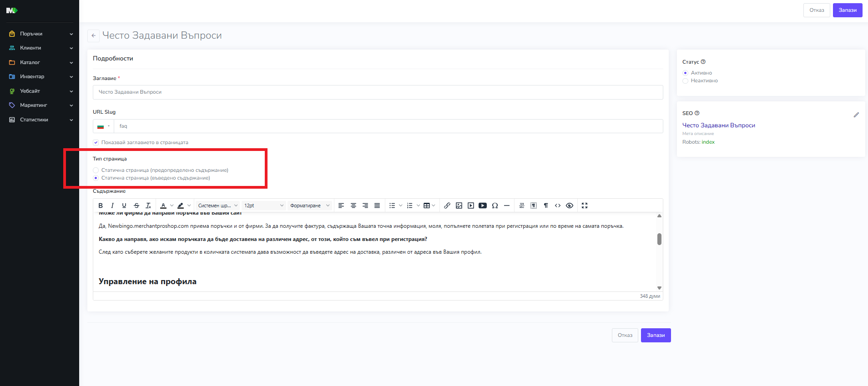Switch the editor to fullscreen mode
Viewport: 868px width, 386px height.
tap(585, 206)
